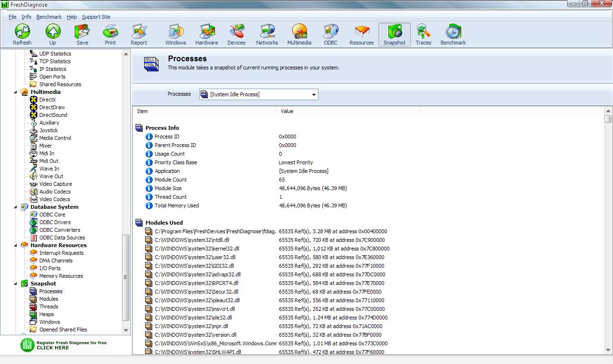
Task: Select Threads under Snapshot
Action: (x=48, y=307)
